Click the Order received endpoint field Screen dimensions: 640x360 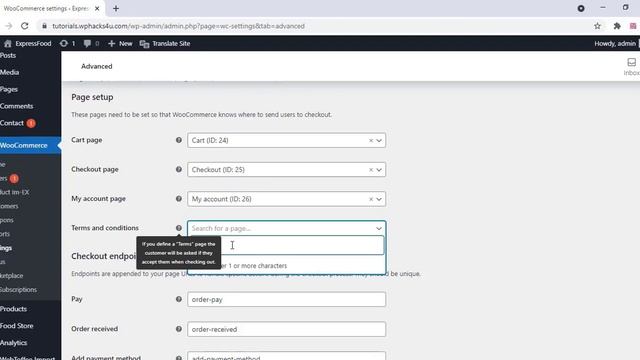(287, 329)
